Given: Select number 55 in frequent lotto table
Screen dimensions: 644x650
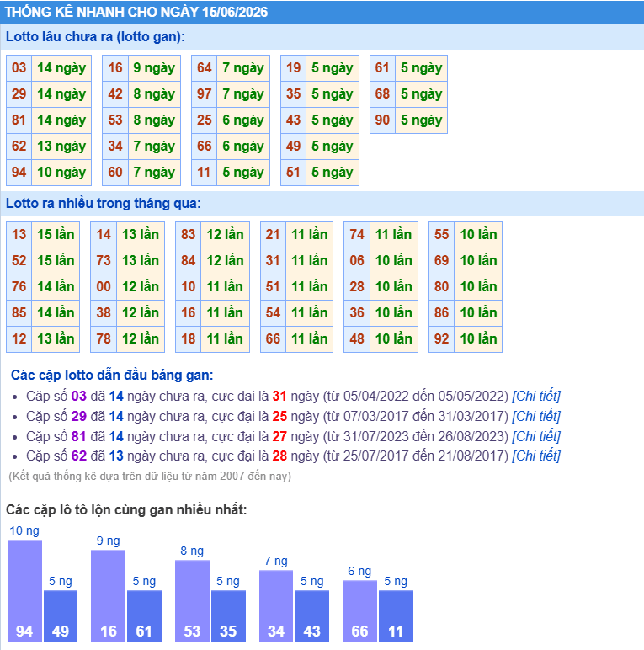Looking at the screenshot, I should [442, 235].
